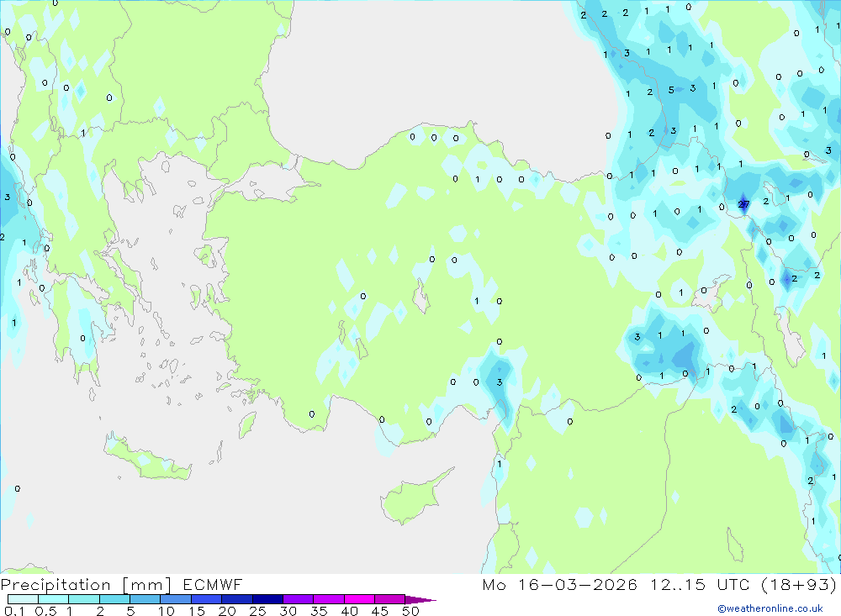This screenshot has height=616, width=841.
Task: Click the 1–2 mm legend color swatch
Action: [x=84, y=599]
